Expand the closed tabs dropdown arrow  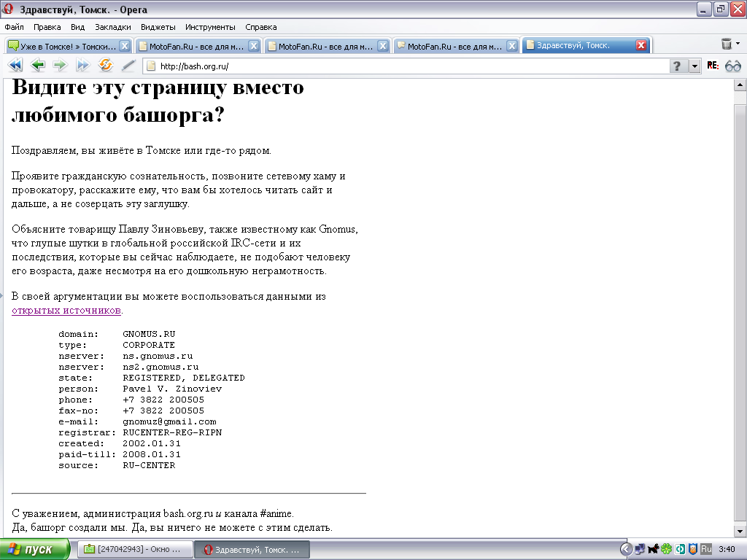[x=738, y=44]
